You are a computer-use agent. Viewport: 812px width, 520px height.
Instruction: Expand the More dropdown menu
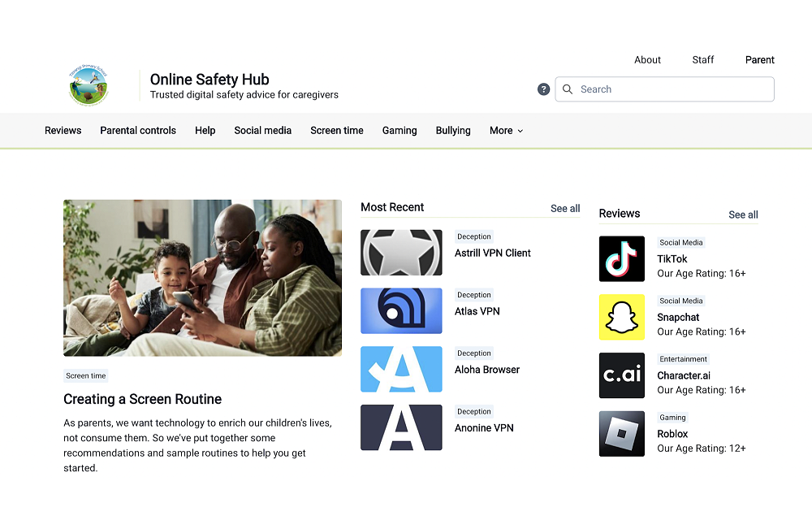point(506,131)
